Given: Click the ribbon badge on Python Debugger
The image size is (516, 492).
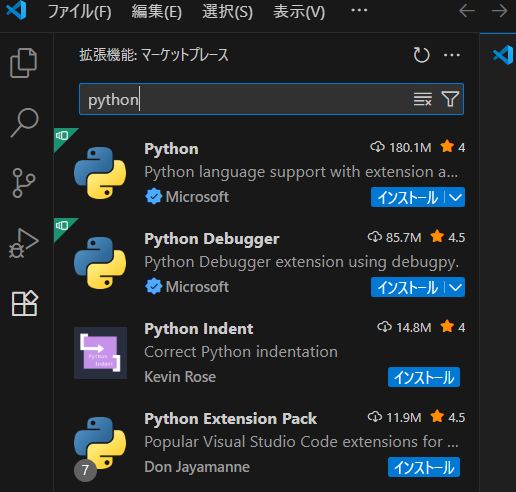Looking at the screenshot, I should click(63, 226).
